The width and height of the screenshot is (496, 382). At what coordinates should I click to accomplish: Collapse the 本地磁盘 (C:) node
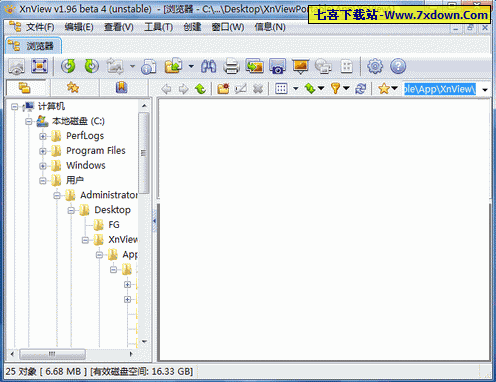29,121
